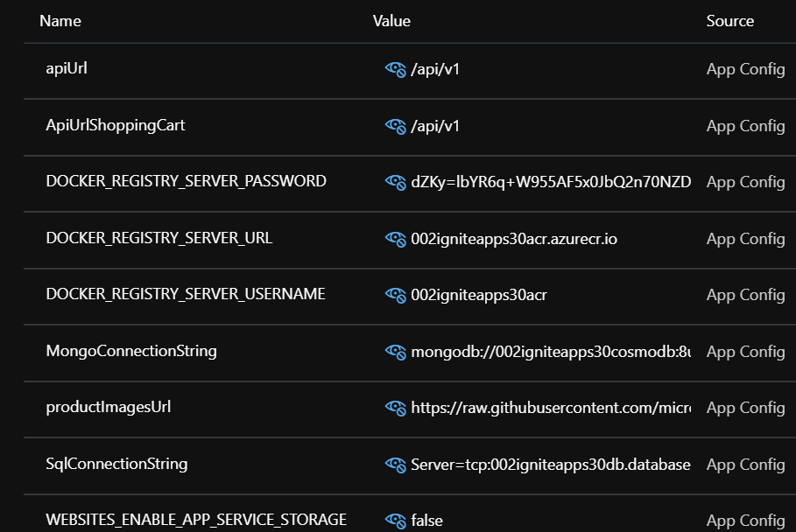
Task: Show the WEBSITES_ENABLE_APP_SERVICE_STORAGE value
Action: pos(394,521)
